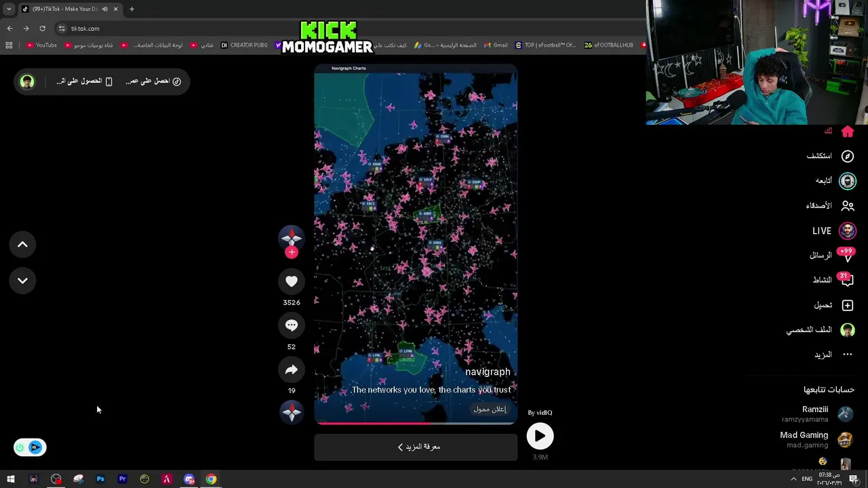Reload the TikTok page
The height and width of the screenshot is (488, 868).
coord(42,28)
